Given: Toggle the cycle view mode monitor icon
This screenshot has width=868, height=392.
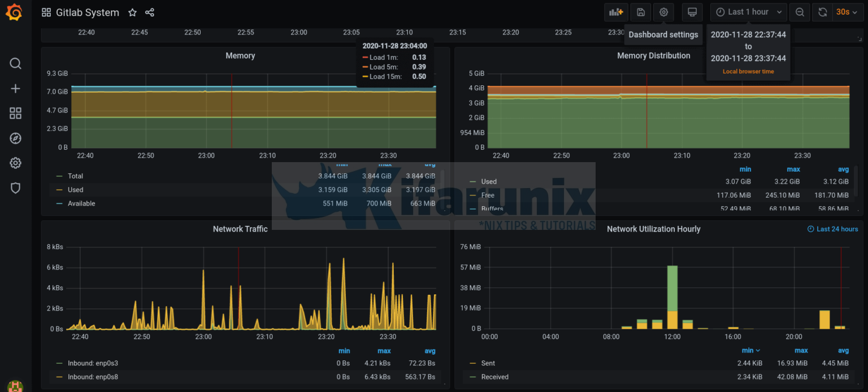Looking at the screenshot, I should click(x=692, y=12).
